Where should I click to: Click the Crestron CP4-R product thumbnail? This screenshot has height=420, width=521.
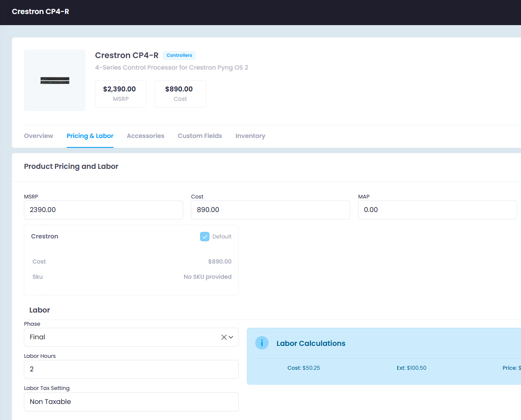(x=55, y=80)
